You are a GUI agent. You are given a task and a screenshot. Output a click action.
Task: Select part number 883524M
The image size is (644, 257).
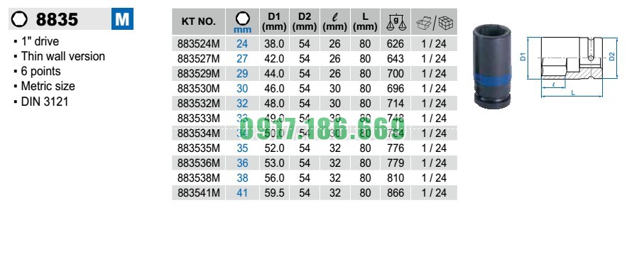click(x=199, y=43)
